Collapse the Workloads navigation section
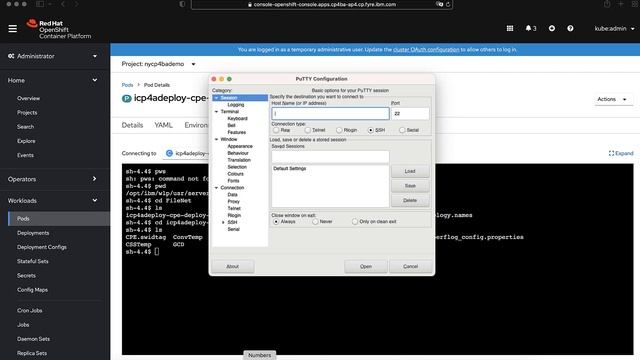 (53, 201)
